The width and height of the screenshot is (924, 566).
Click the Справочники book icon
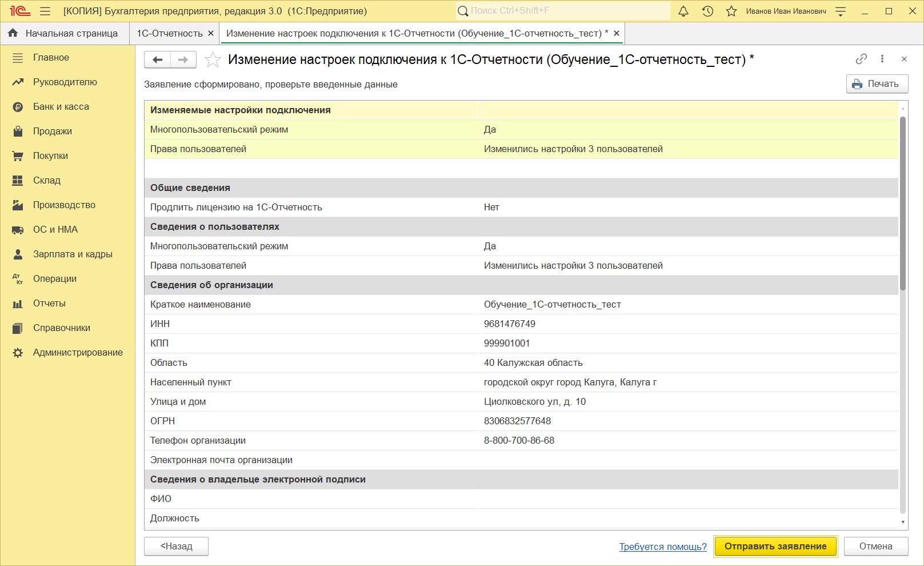18,328
